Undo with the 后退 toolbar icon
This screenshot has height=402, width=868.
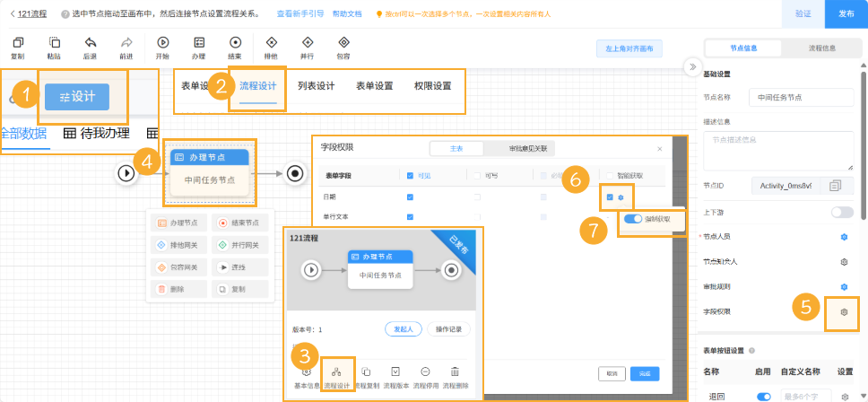click(91, 43)
